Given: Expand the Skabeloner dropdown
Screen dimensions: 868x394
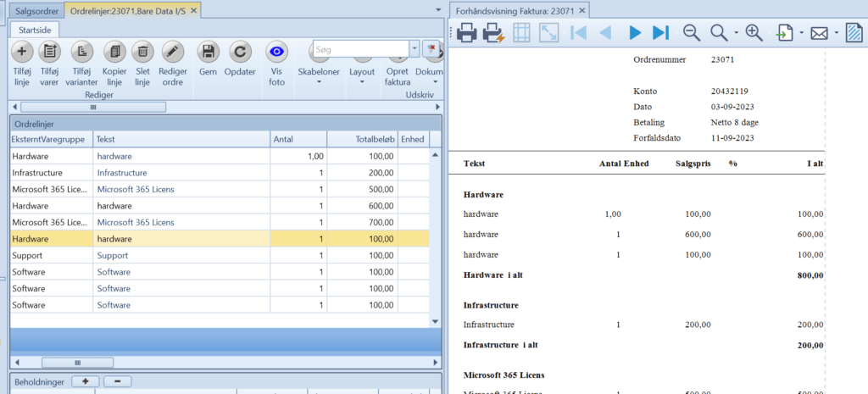Looking at the screenshot, I should click(x=319, y=76).
